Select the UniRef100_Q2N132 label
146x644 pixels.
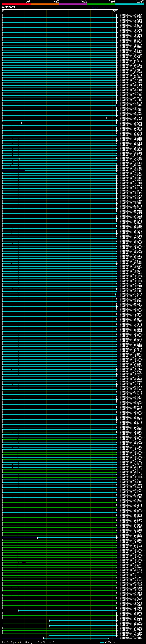(131, 535)
